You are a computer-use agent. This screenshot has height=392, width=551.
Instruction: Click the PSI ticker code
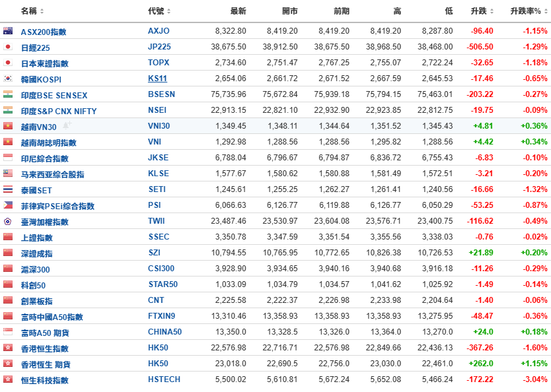(x=154, y=205)
